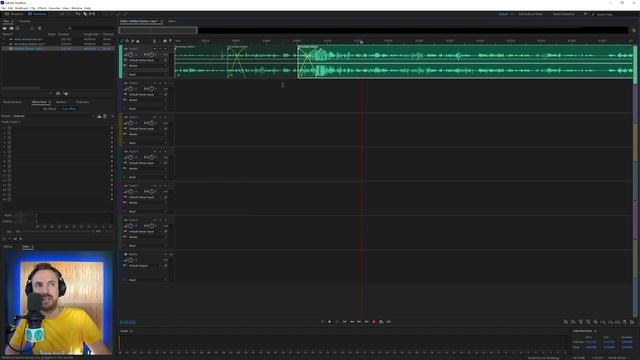The width and height of the screenshot is (640, 360).
Task: Solo Track 2
Action: click(160, 83)
